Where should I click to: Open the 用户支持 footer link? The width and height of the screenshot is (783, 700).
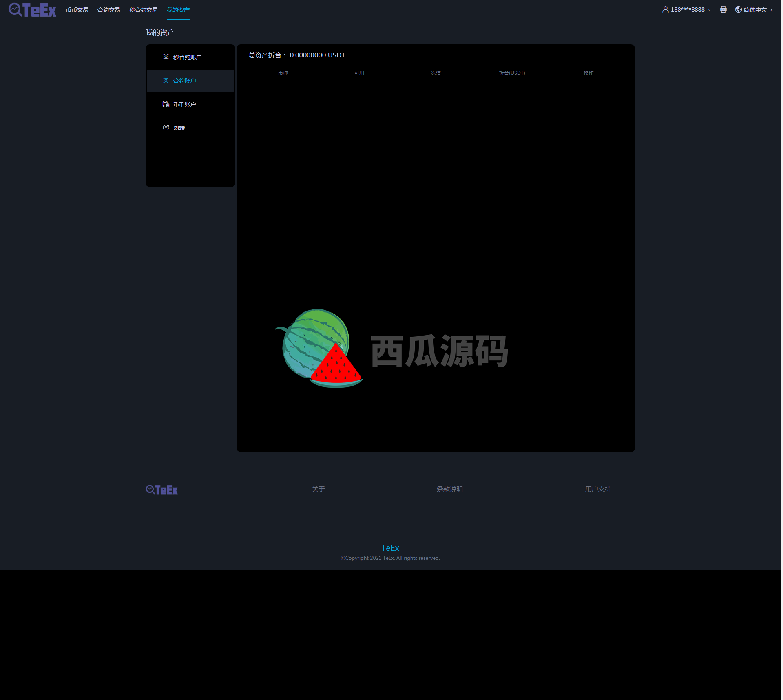(598, 489)
